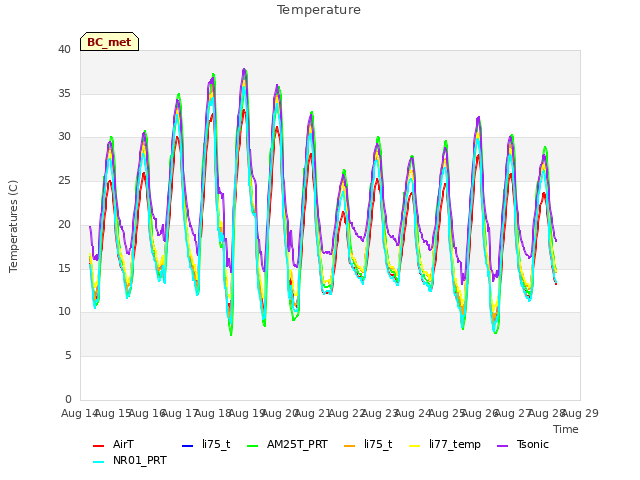Click the yellow li77_temp legend swatch
The image size is (640, 480).
click(414, 446)
